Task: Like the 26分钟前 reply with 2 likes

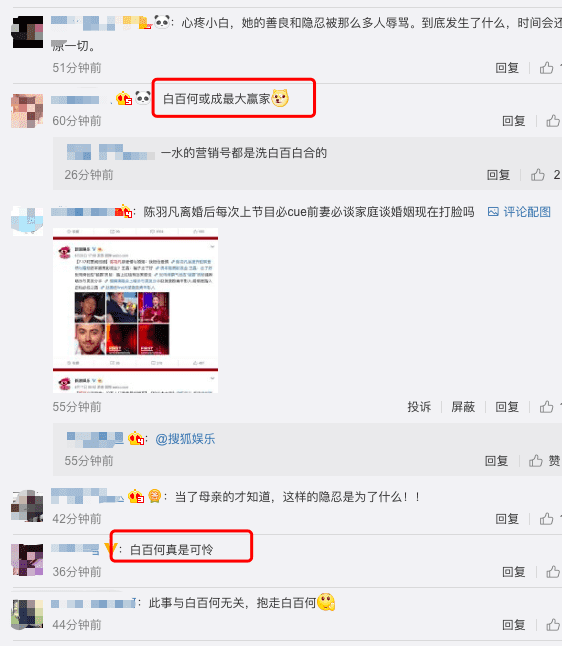Action: coord(538,175)
